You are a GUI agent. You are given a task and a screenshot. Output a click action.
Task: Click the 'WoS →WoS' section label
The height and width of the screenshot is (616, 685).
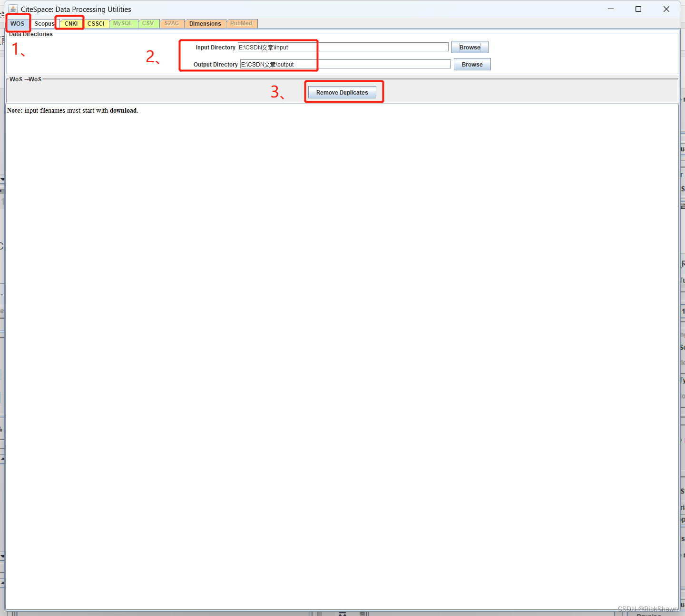click(x=26, y=79)
